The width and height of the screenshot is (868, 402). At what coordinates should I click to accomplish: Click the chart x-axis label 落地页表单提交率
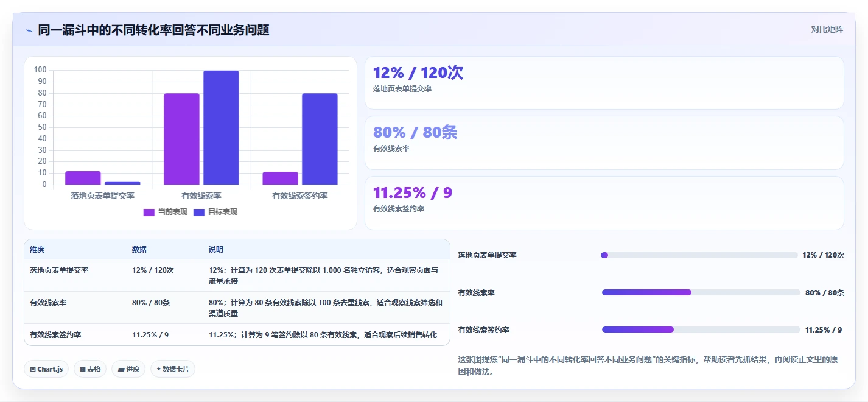(x=102, y=196)
